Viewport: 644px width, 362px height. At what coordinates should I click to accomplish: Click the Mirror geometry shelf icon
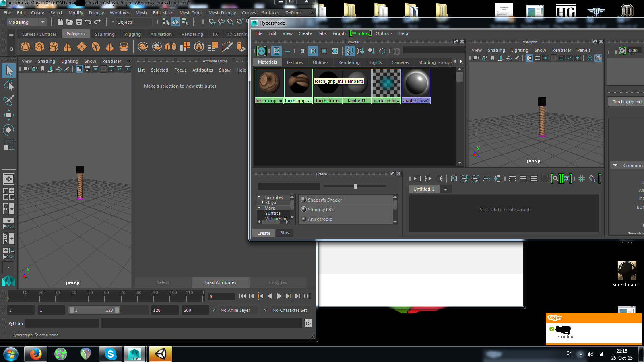(171, 47)
